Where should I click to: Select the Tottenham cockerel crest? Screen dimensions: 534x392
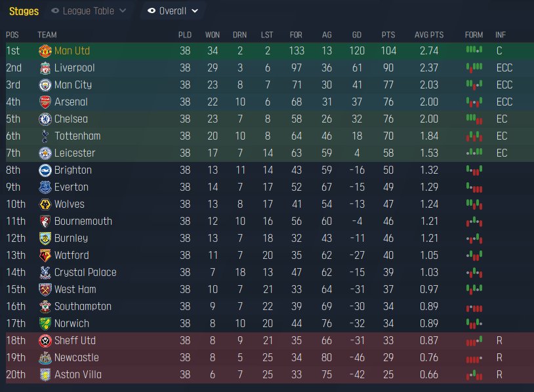[45, 136]
